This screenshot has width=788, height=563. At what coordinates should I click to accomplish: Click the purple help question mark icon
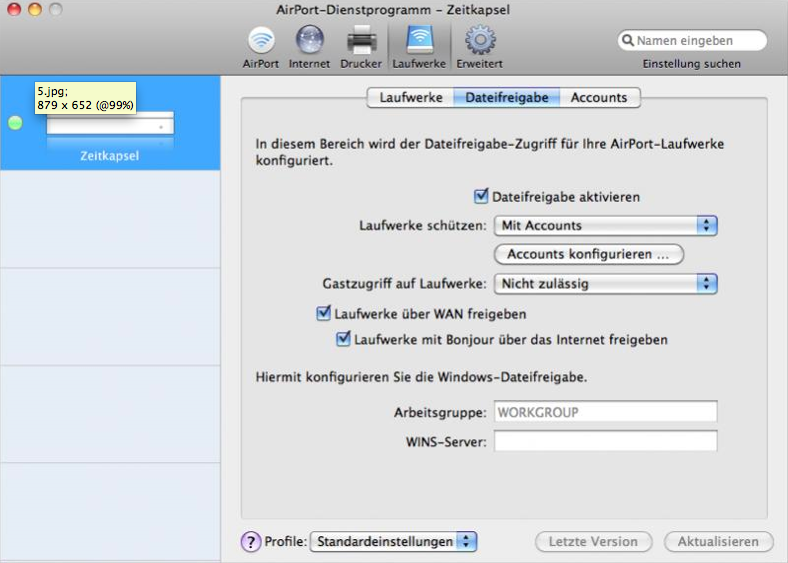pyautogui.click(x=251, y=541)
